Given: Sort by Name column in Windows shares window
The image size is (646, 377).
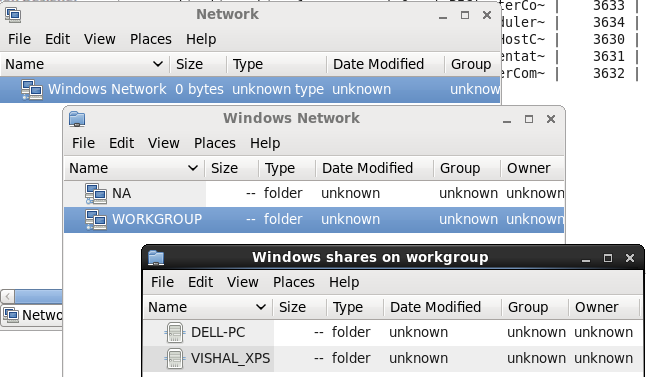Looking at the screenshot, I should (x=208, y=307).
